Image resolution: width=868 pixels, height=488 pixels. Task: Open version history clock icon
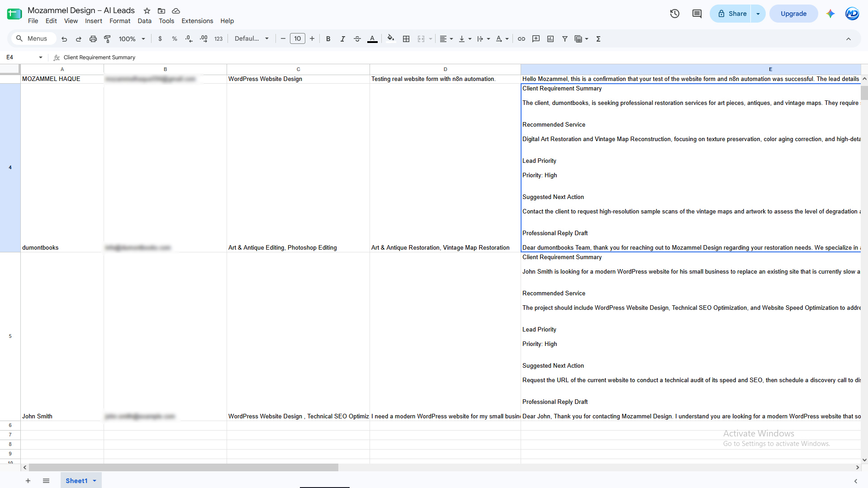click(675, 14)
